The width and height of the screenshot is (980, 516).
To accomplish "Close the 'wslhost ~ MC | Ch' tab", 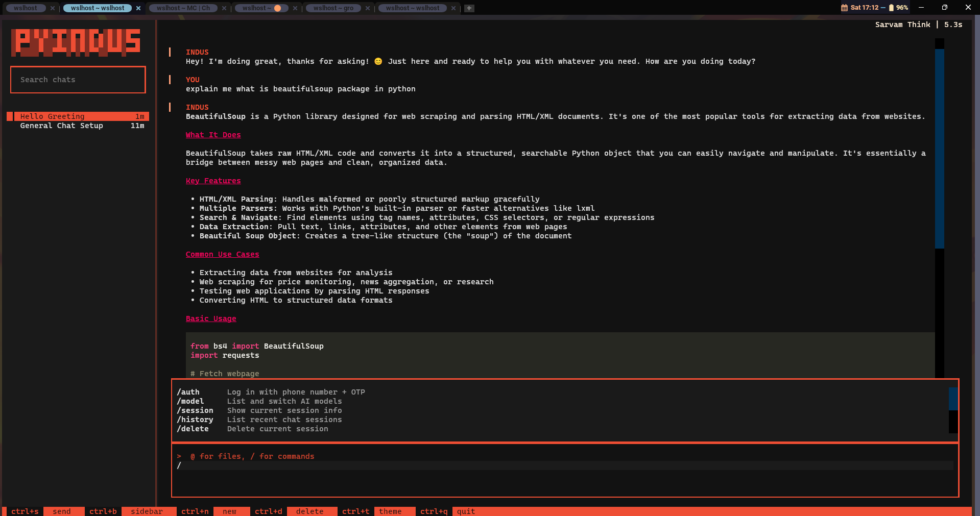I will (224, 8).
